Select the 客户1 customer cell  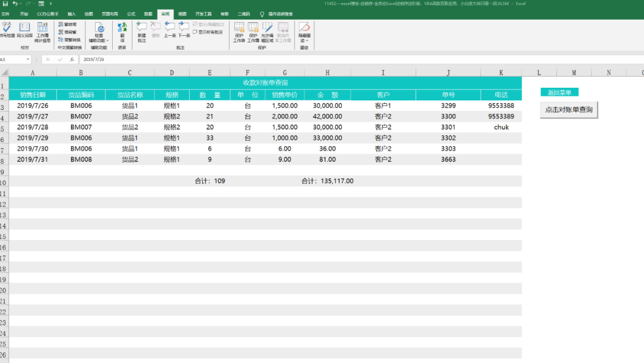(x=383, y=106)
